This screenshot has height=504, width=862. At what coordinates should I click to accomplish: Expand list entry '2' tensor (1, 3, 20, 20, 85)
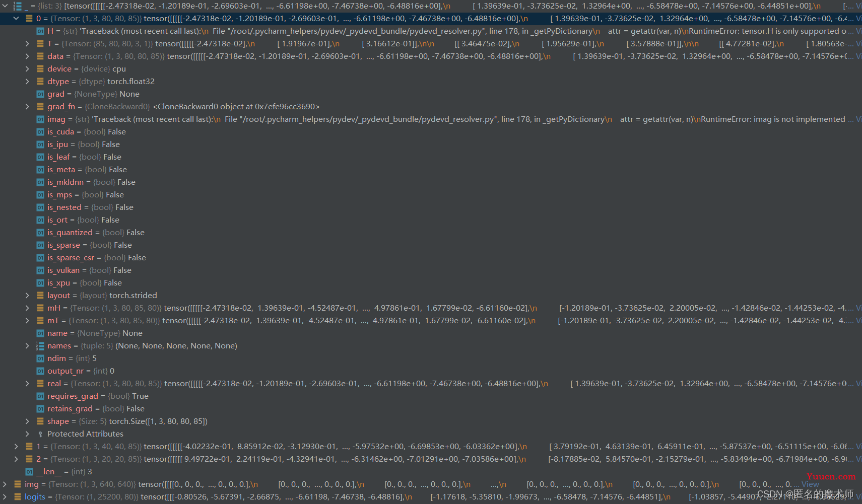(16, 459)
